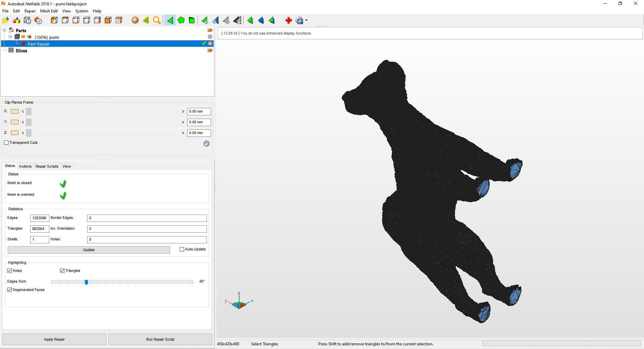The width and height of the screenshot is (644, 349).
Task: Uncheck the Degenerated Faces checkbox
Action: [x=10, y=290]
